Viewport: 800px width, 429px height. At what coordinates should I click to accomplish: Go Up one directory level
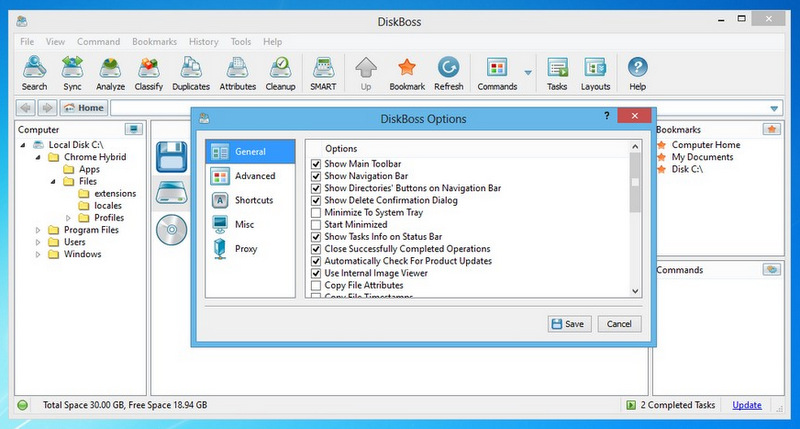(x=366, y=73)
